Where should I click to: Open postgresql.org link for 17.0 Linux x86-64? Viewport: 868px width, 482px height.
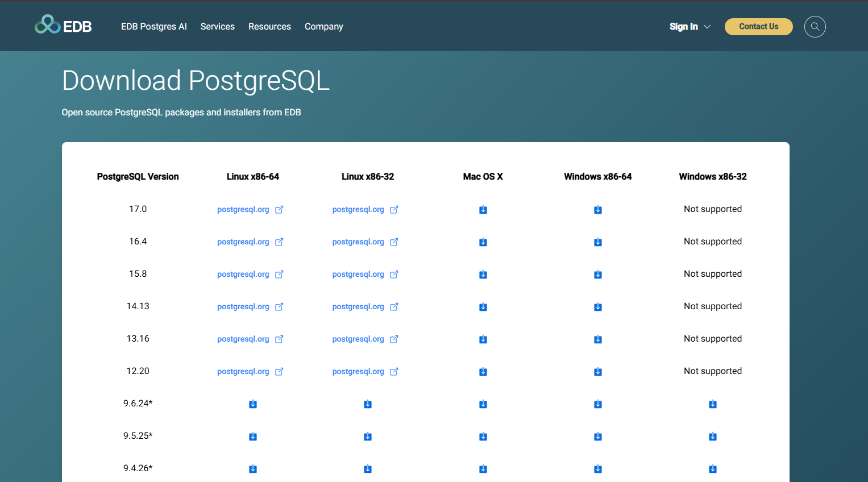[250, 210]
